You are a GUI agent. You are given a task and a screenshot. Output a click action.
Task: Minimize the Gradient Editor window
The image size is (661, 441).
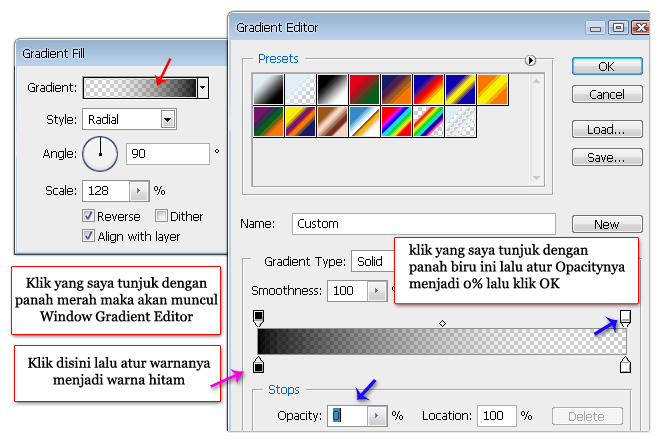(595, 28)
